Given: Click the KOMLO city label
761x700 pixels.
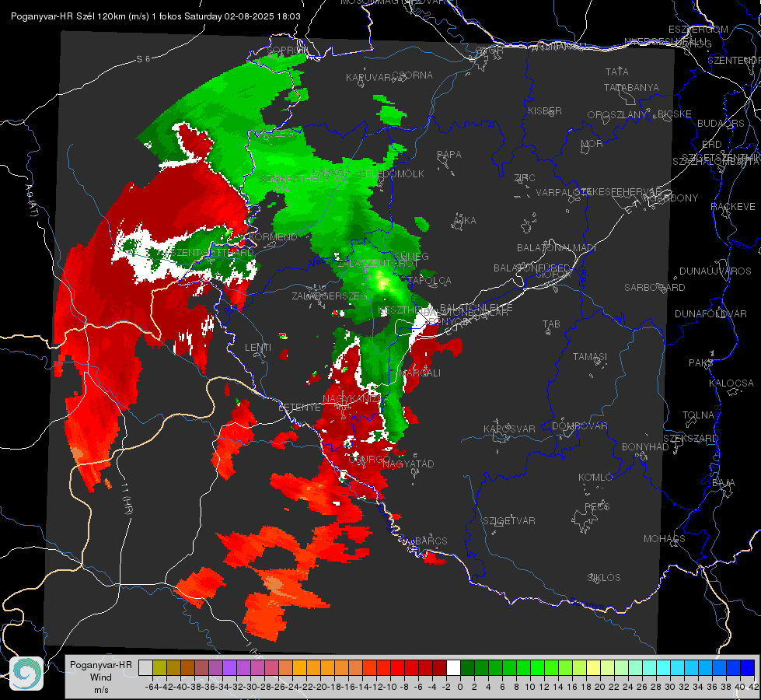Looking at the screenshot, I should pyautogui.click(x=595, y=478).
